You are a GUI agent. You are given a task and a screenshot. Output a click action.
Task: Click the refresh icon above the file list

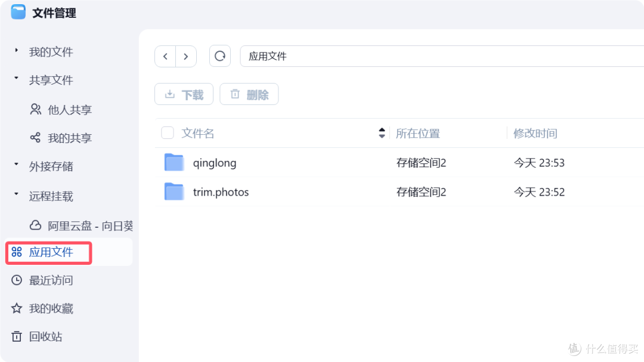tap(220, 55)
